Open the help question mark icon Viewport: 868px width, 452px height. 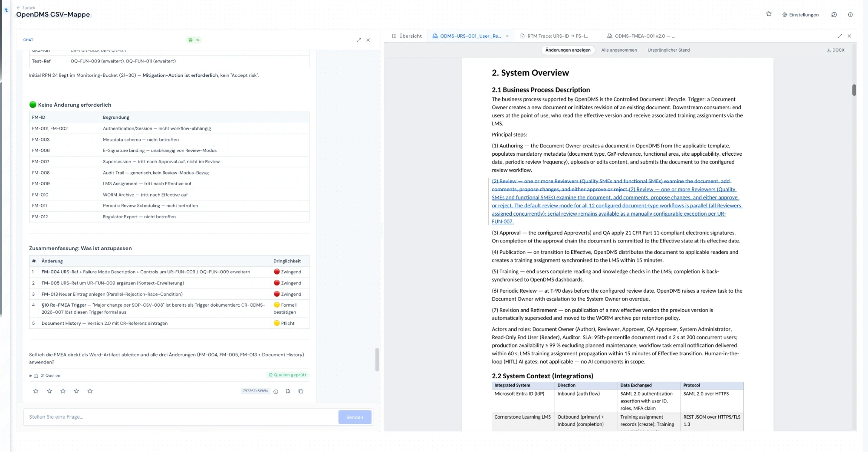point(850,15)
